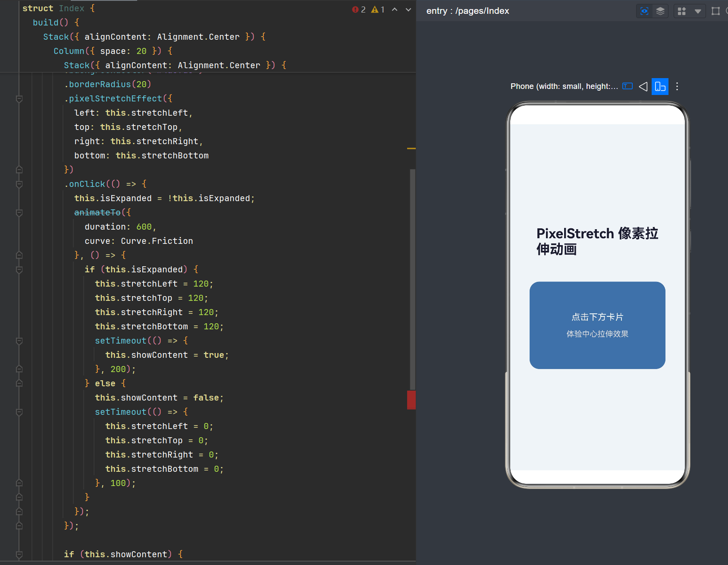Fold the first setTimeout callback block
The width and height of the screenshot is (728, 565).
pyautogui.click(x=19, y=341)
